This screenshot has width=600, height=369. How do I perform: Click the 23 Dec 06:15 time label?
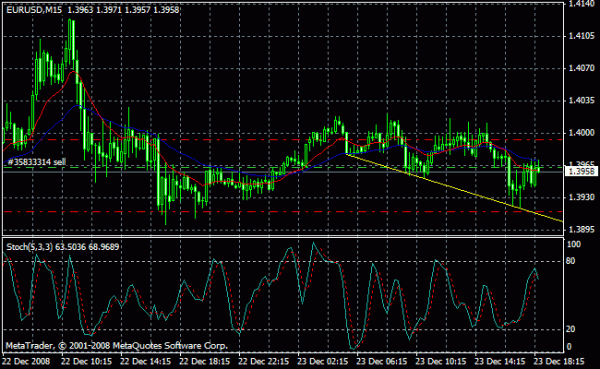382,361
